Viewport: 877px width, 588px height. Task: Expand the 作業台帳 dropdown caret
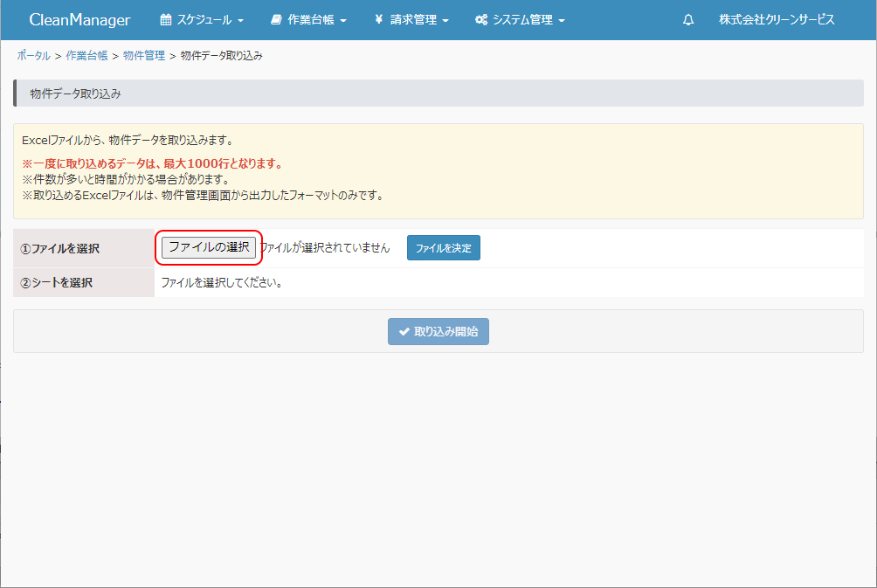pos(343,21)
